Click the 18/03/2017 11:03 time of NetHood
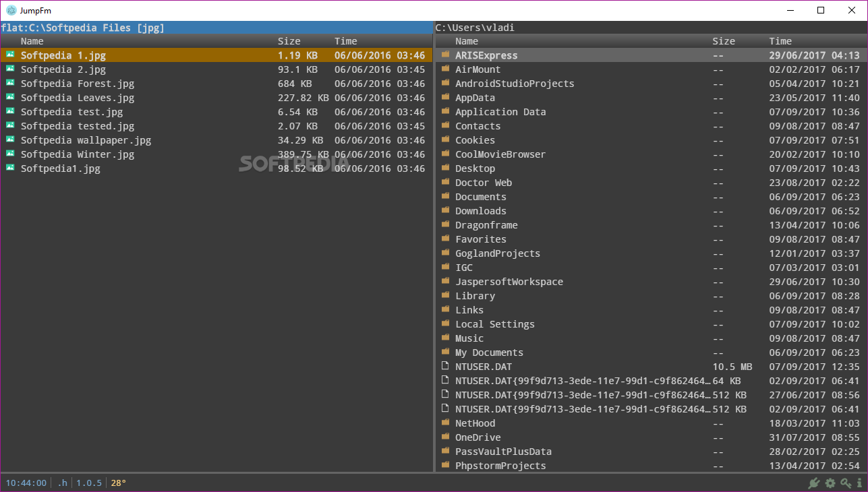868x492 pixels. pyautogui.click(x=814, y=423)
